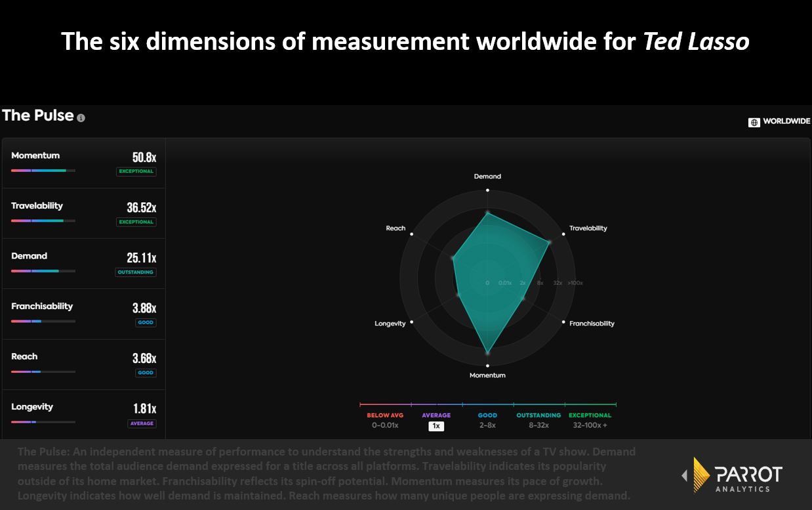This screenshot has width=812, height=510.
Task: Click the GOOD badge under 3.68x
Action: [x=146, y=373]
